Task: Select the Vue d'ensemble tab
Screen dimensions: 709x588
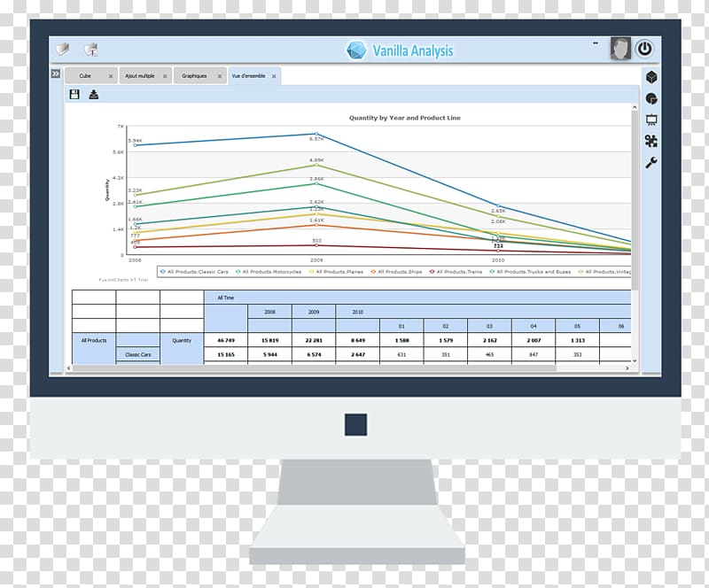Action: pos(248,76)
